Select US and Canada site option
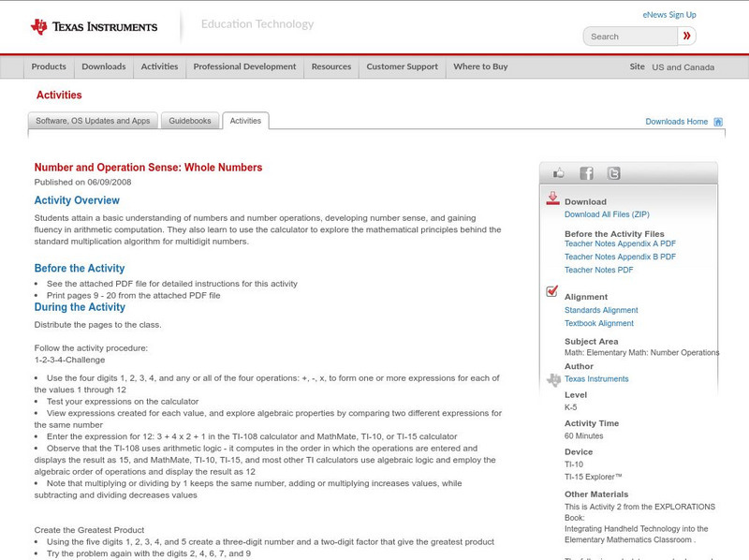Viewport: 749px width, 560px height. click(683, 67)
